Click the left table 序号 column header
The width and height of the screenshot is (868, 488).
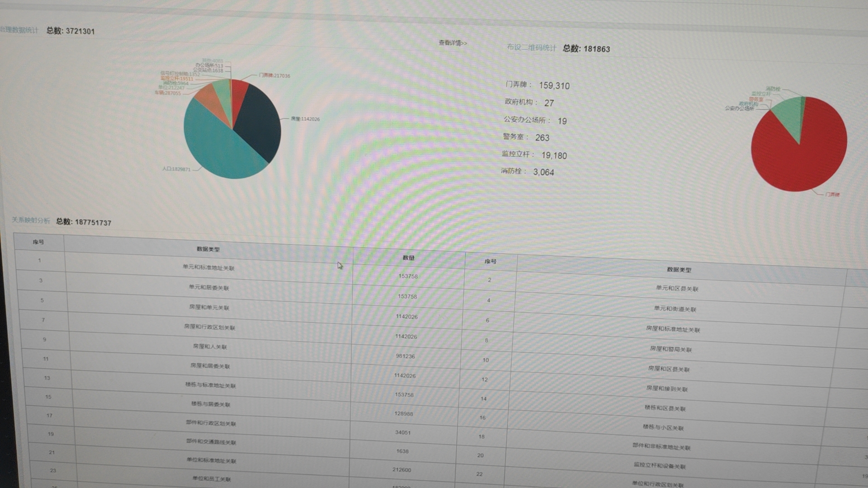(38, 242)
